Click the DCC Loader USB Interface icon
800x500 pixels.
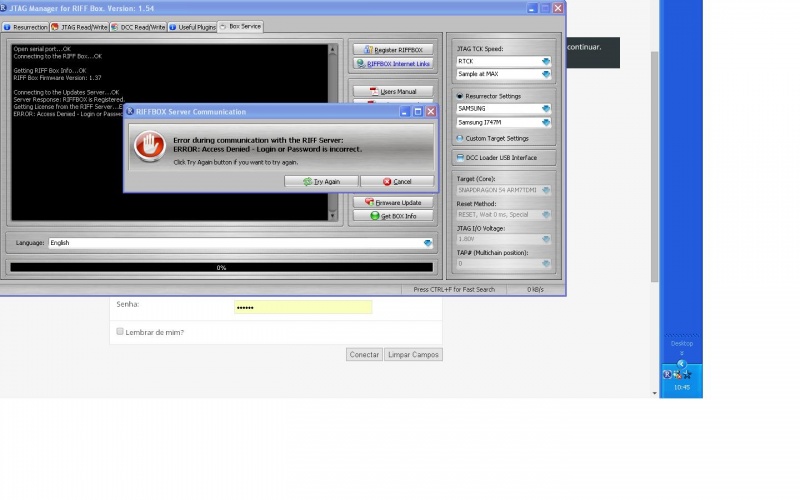click(x=460, y=158)
